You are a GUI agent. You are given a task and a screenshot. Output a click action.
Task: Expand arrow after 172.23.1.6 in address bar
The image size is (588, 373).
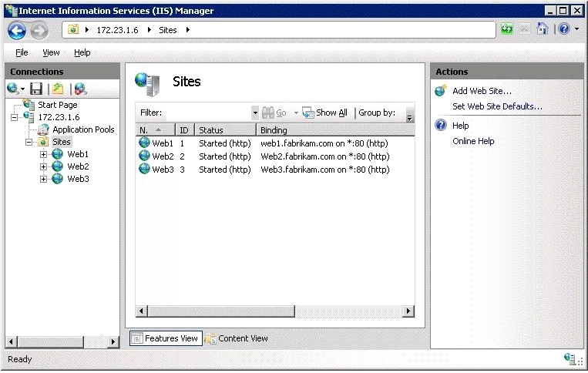point(150,30)
